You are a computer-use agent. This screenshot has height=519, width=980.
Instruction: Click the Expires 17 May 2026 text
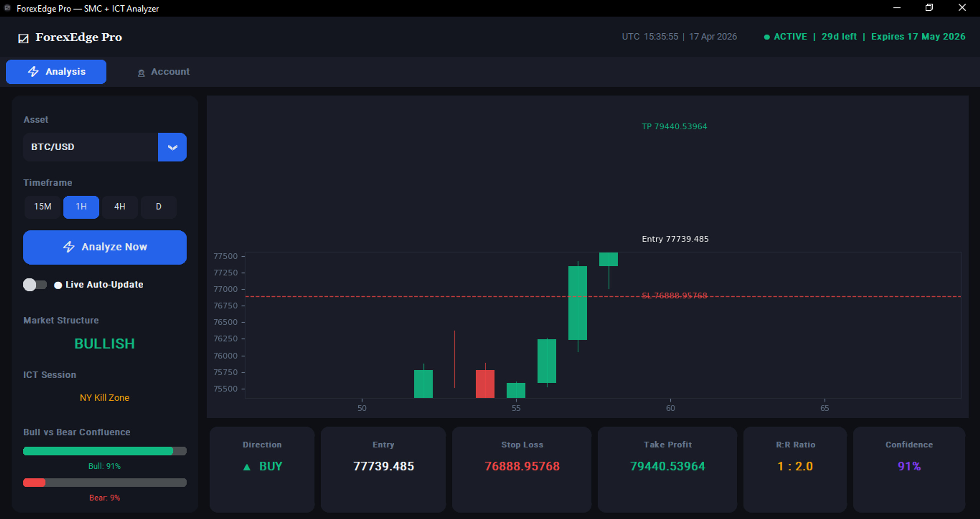pyautogui.click(x=918, y=37)
